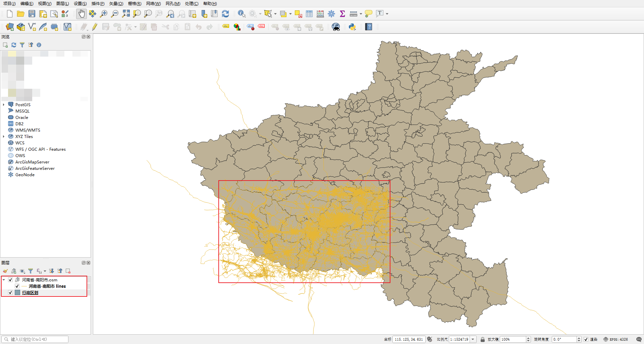Refresh the Browser panel
The width and height of the screenshot is (644, 344).
[x=14, y=45]
